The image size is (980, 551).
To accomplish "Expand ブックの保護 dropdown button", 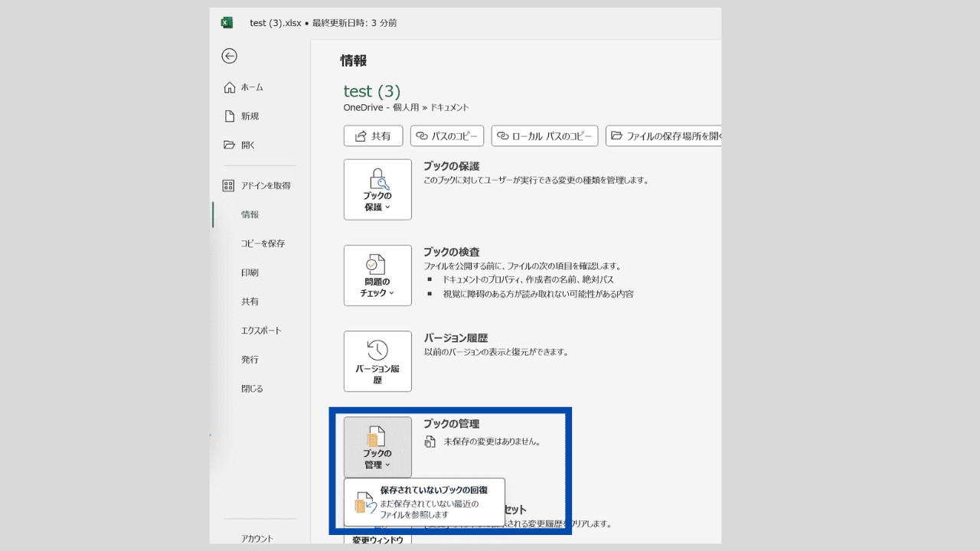I will tap(377, 190).
